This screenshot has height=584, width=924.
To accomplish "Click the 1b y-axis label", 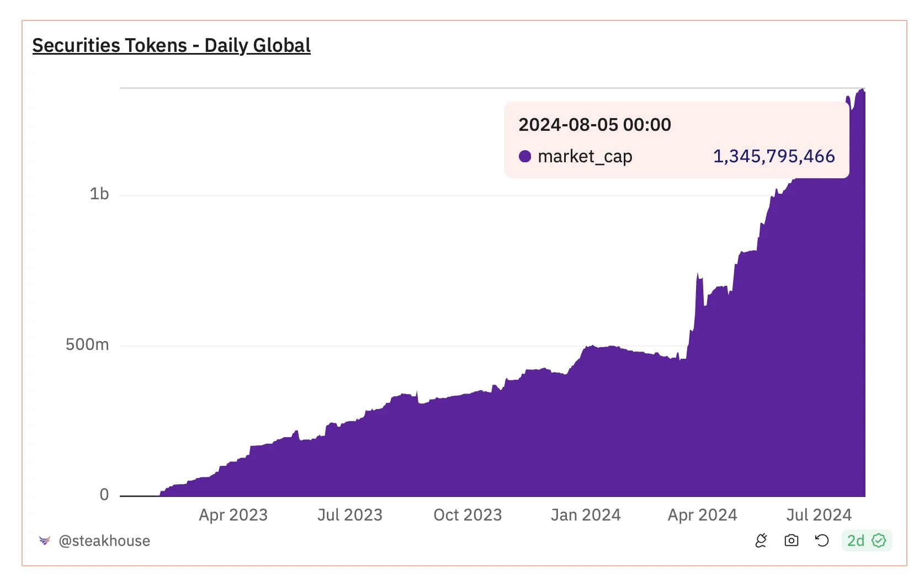I will pos(99,194).
